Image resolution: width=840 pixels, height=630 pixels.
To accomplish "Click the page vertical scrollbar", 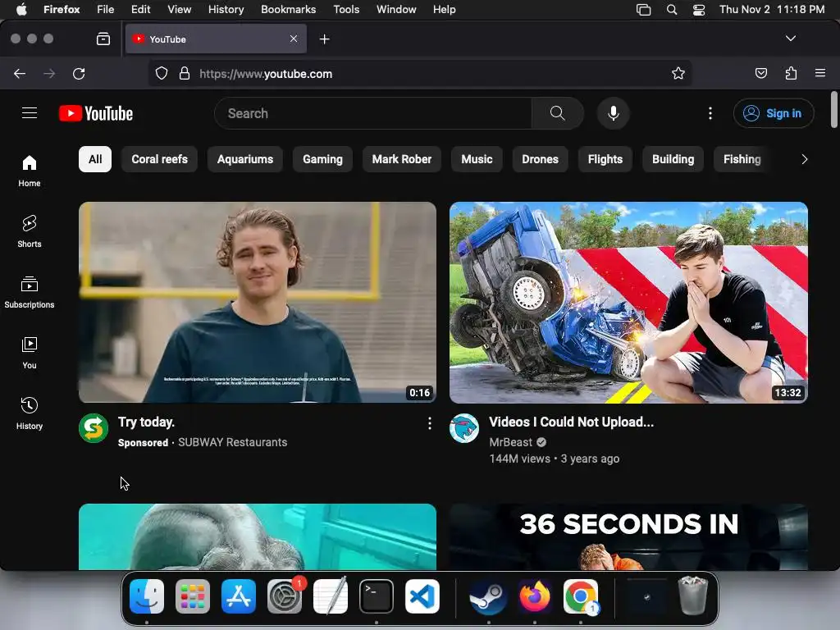I will click(x=833, y=110).
